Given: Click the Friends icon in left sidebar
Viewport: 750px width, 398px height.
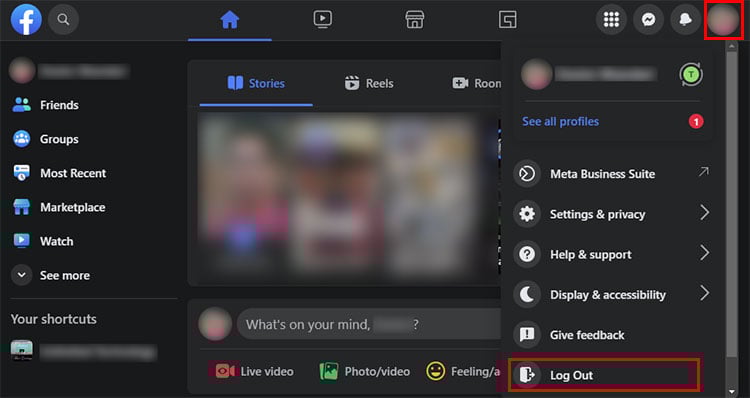Looking at the screenshot, I should 22,105.
